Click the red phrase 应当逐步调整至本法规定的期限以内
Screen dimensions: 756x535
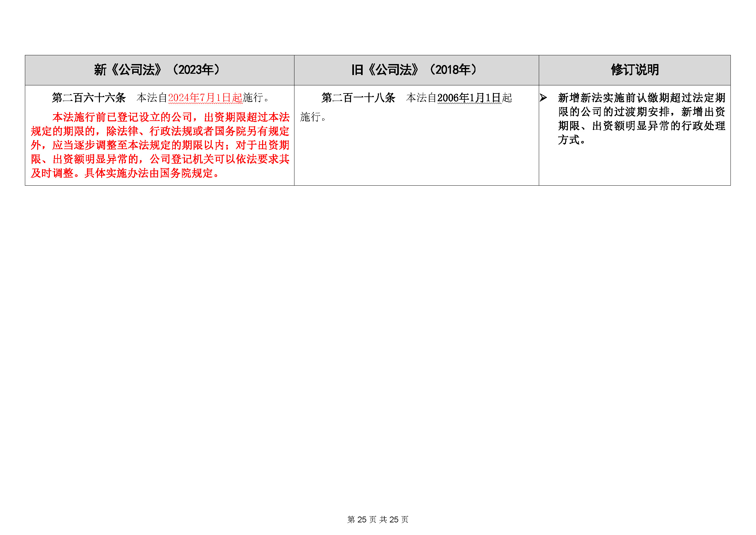[138, 145]
